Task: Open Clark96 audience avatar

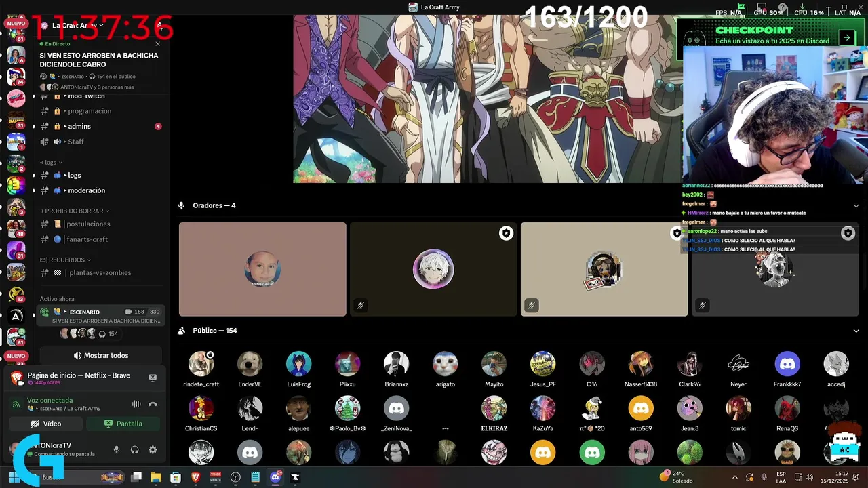Action: point(689,364)
